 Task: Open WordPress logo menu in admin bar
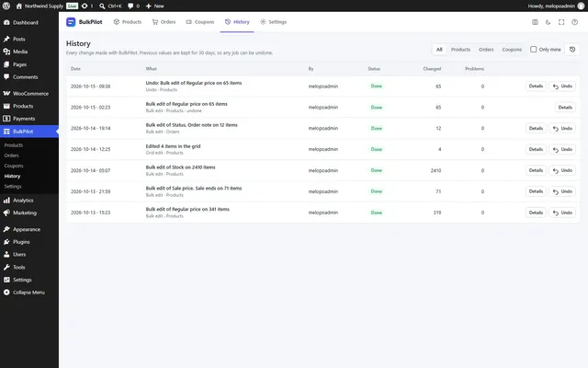[x=6, y=6]
